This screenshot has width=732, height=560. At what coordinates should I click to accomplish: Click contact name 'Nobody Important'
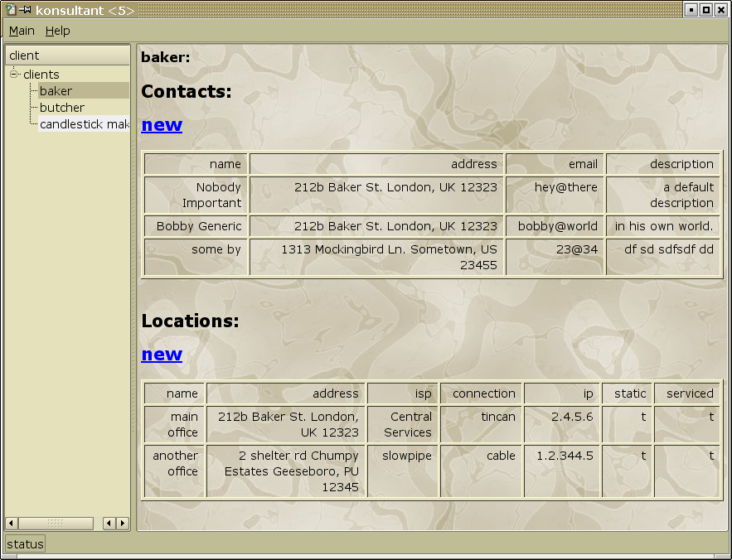click(211, 195)
